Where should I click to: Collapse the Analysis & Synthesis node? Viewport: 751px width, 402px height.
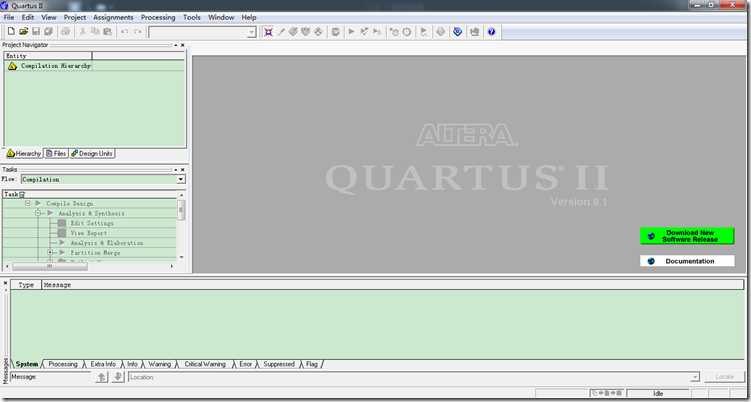pyautogui.click(x=38, y=213)
